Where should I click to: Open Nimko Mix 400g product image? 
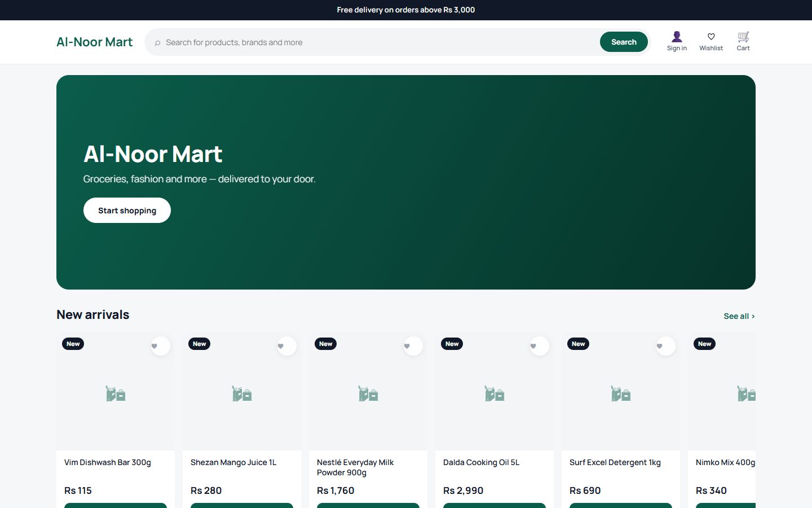coord(722,391)
